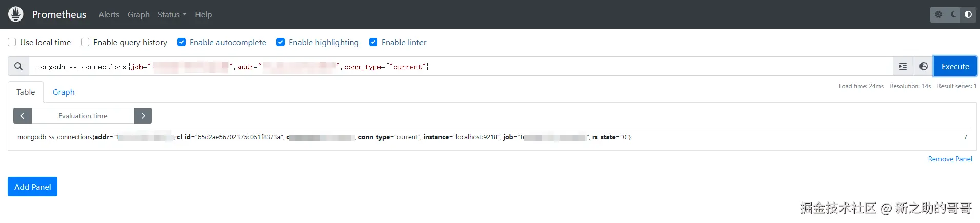Image resolution: width=980 pixels, height=223 pixels.
Task: Turn off Enable highlighting checkbox
Action: coord(281,42)
